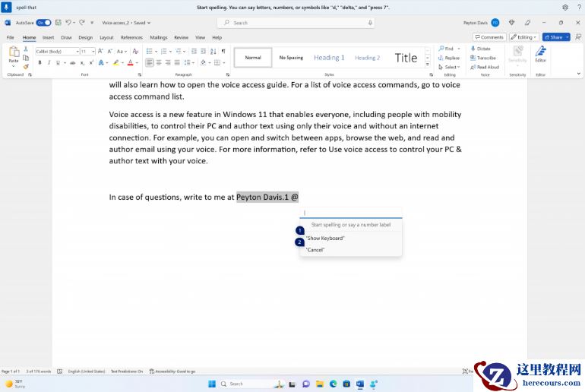Viewport: 585px width, 392px height.
Task: Apply yellow text highlight color
Action: (x=115, y=62)
